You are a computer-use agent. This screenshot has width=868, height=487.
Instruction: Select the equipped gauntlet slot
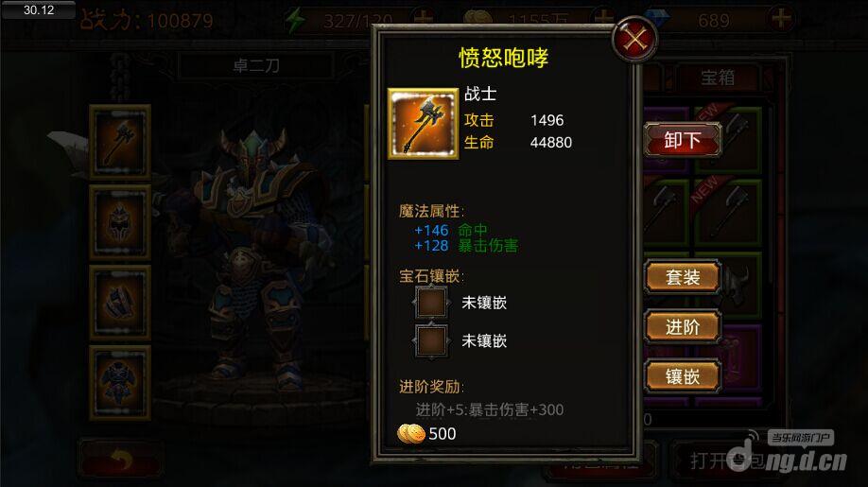pyautogui.click(x=120, y=303)
